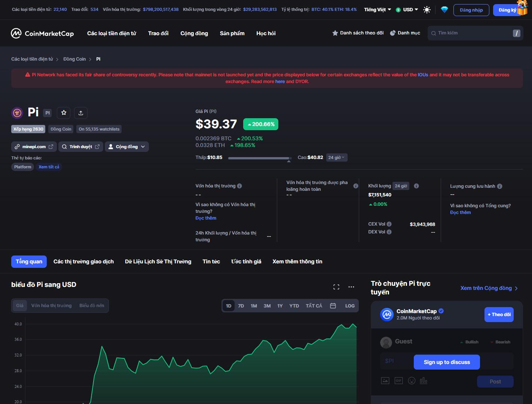Select Bullish sentiment toggle
This screenshot has width=532, height=404.
(x=470, y=342)
